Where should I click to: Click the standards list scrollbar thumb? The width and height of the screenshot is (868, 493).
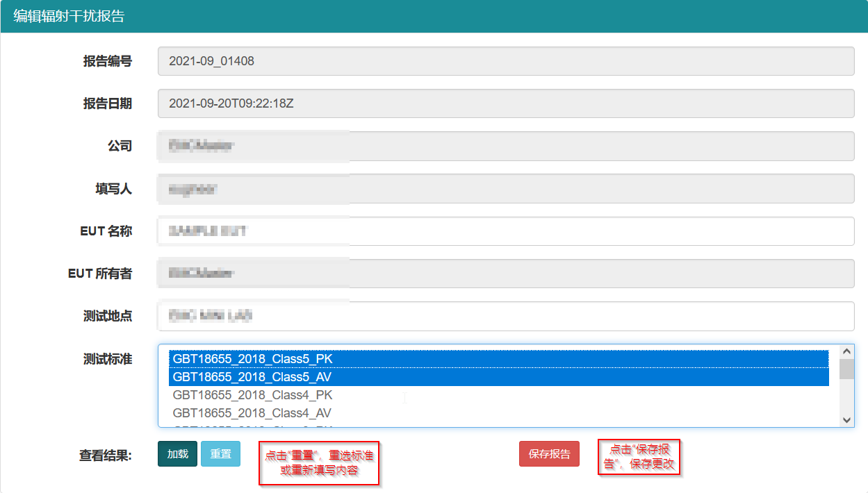tap(846, 369)
